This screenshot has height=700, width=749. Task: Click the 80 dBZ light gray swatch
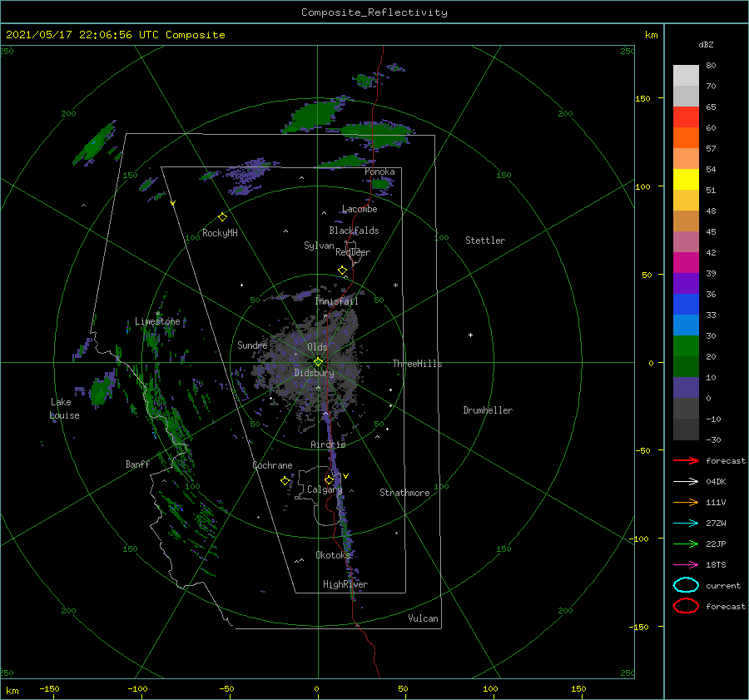[686, 75]
